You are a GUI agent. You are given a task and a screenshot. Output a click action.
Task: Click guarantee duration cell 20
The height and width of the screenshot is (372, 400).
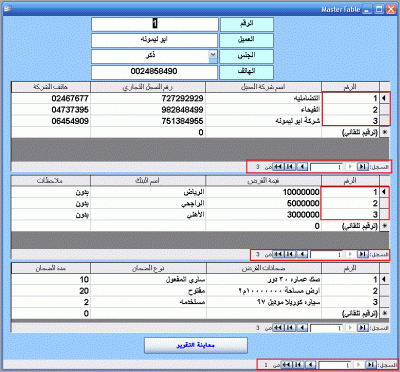(51, 291)
